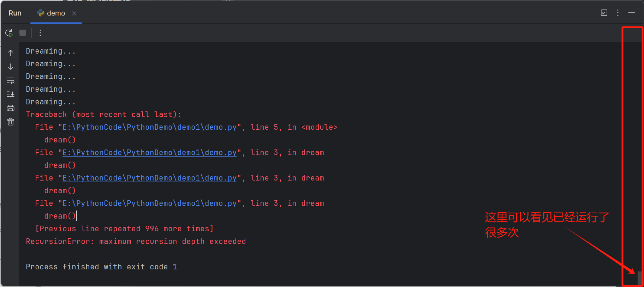The image size is (644, 287).
Task: Jump down the stack trace with down arrow
Action: tap(11, 67)
